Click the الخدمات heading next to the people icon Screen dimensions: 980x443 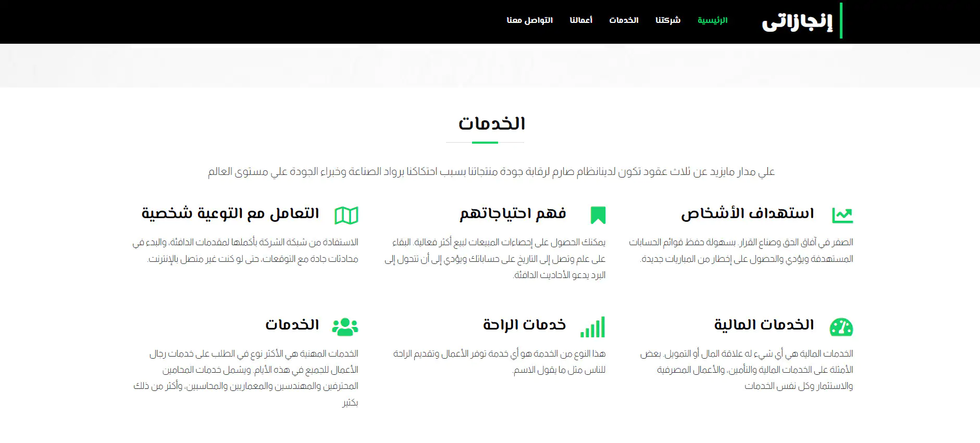[292, 325]
